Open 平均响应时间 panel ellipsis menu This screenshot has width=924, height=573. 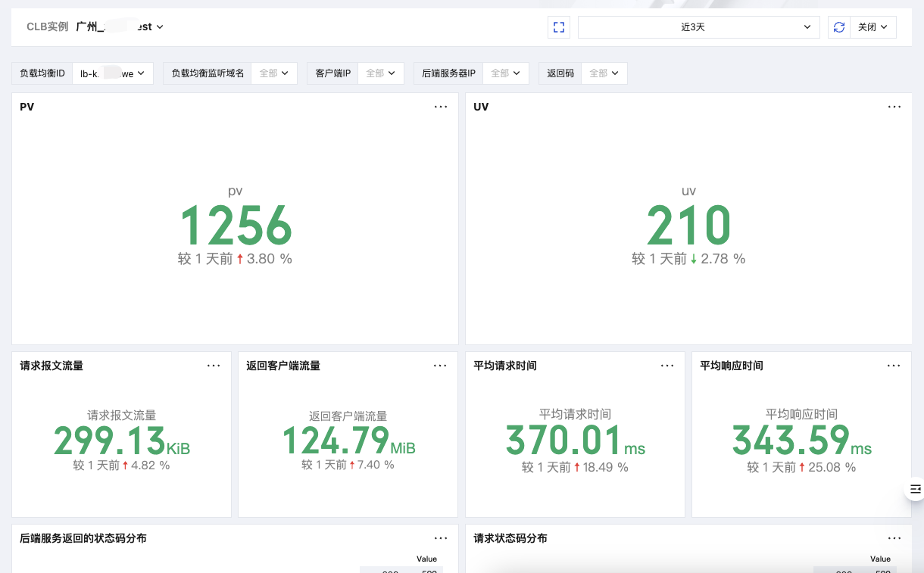coord(894,366)
